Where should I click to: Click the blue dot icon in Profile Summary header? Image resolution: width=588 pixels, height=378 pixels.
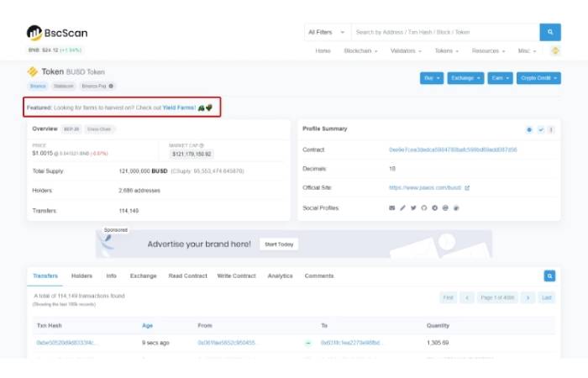[529, 129]
